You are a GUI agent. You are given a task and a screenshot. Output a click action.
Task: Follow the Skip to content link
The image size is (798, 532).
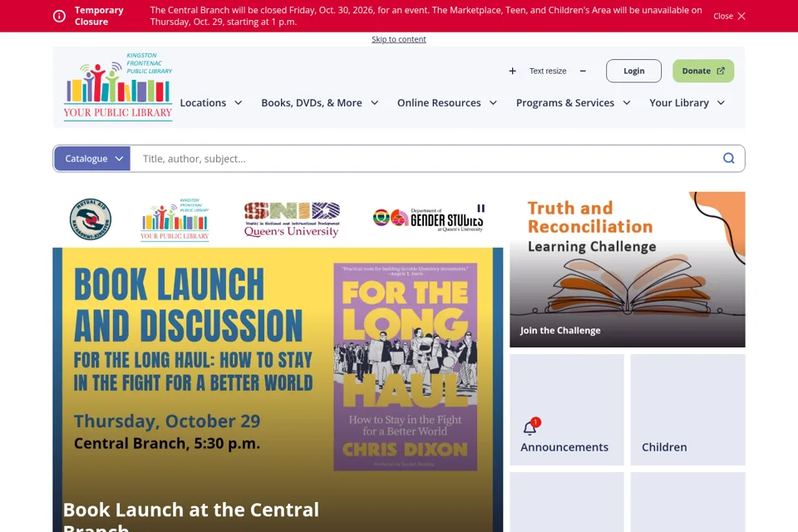pos(398,39)
